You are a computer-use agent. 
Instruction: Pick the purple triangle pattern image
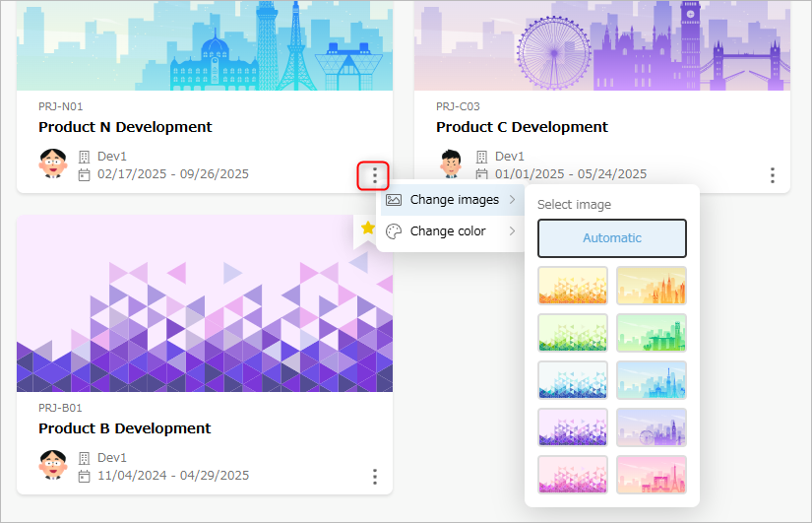573,427
